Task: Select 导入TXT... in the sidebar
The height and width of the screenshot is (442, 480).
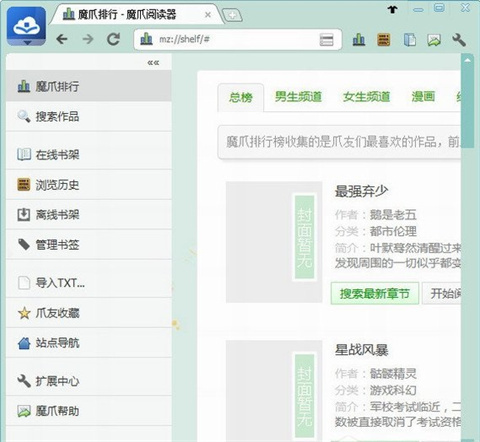Action: 89,283
